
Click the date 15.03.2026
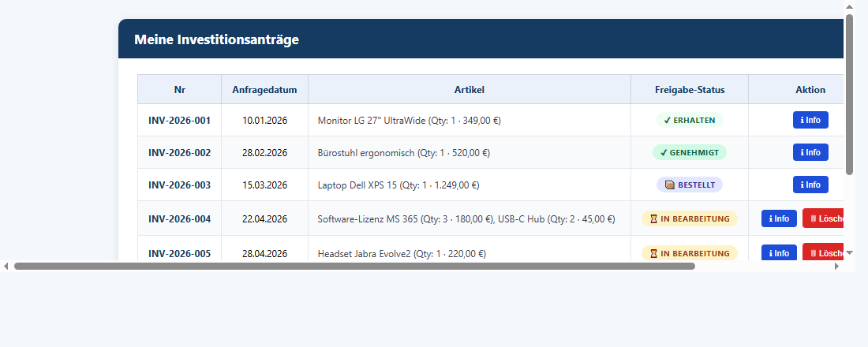click(x=264, y=185)
